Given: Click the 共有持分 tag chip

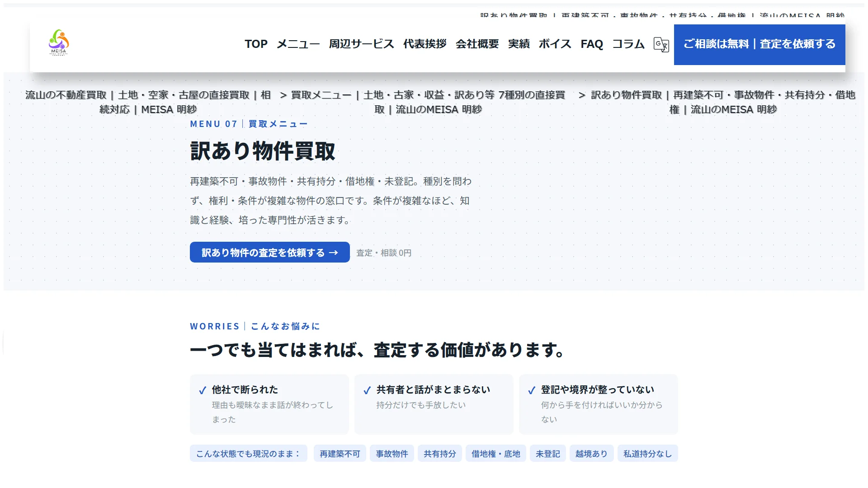Looking at the screenshot, I should 440,453.
